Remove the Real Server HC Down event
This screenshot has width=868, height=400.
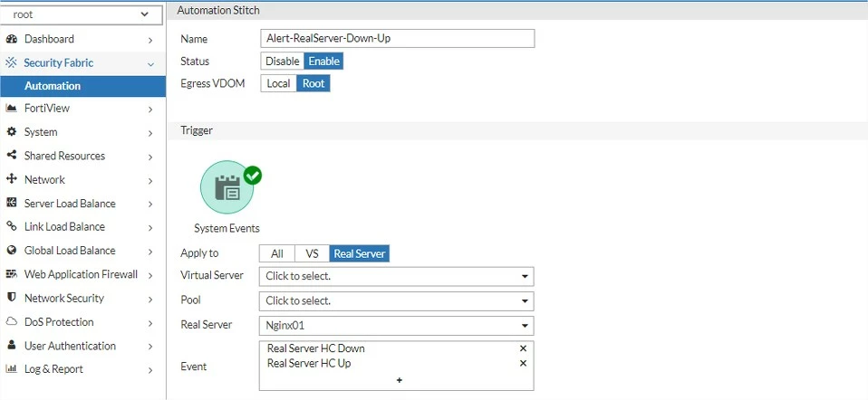pyautogui.click(x=523, y=348)
